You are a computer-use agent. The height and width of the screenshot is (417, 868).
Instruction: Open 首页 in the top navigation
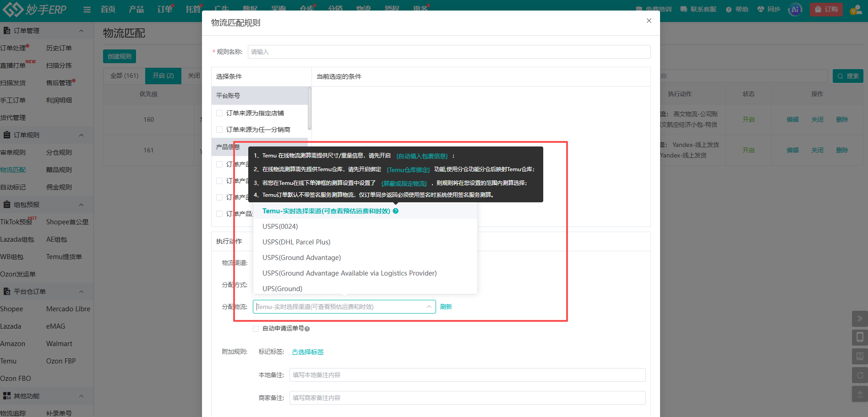click(x=108, y=10)
